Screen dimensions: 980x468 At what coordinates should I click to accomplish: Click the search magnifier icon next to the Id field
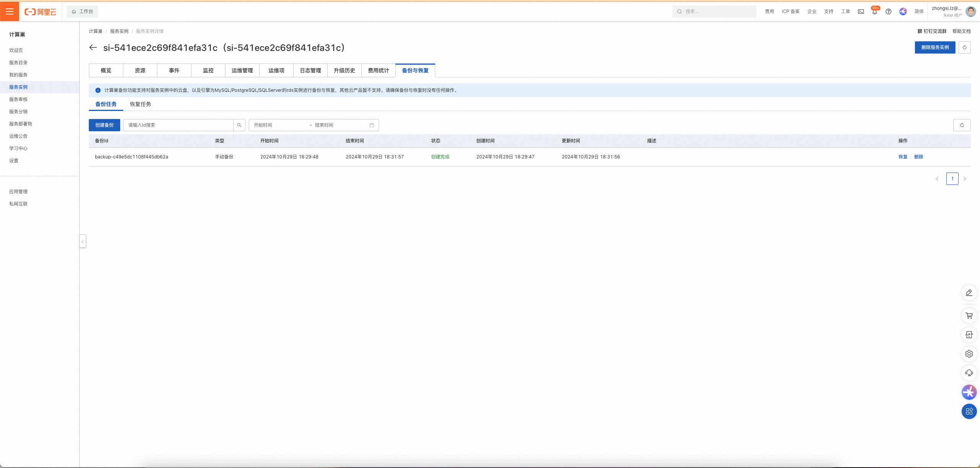click(239, 125)
